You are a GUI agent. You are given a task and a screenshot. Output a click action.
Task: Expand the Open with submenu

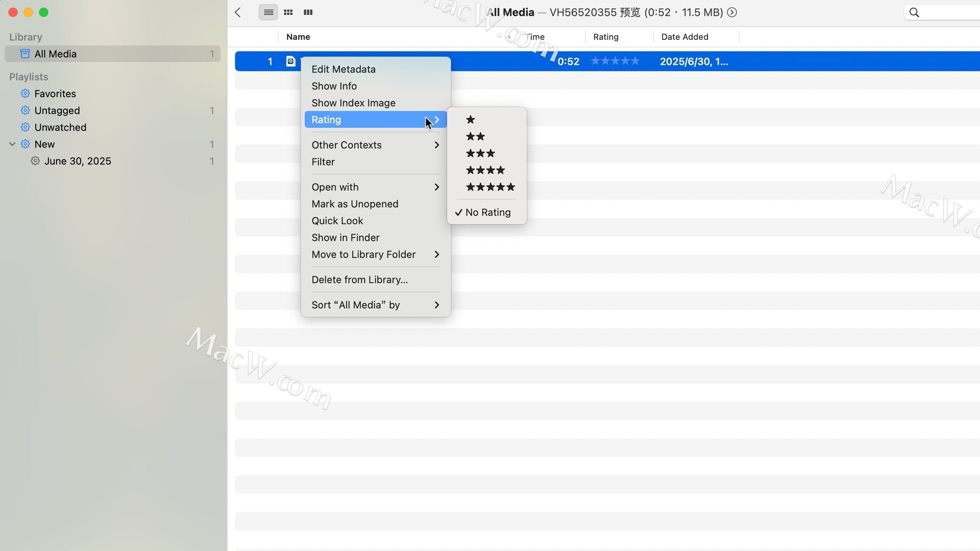[x=376, y=187]
